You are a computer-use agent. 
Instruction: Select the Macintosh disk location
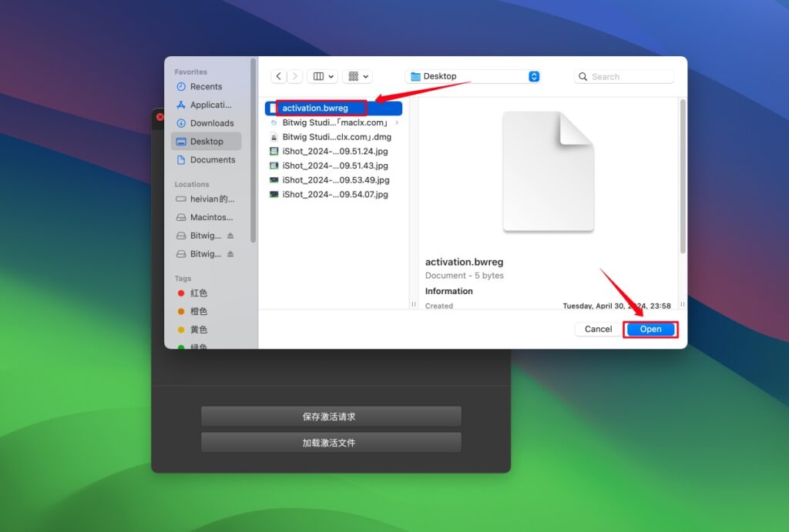[211, 217]
